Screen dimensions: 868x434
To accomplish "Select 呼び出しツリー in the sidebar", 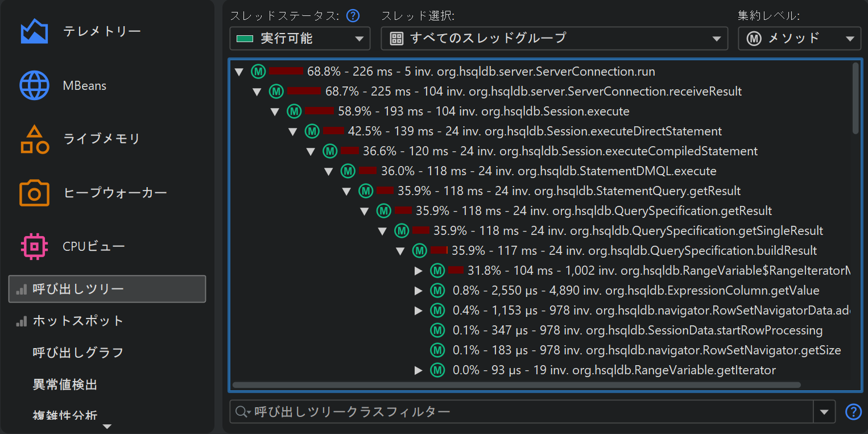I will [x=107, y=289].
